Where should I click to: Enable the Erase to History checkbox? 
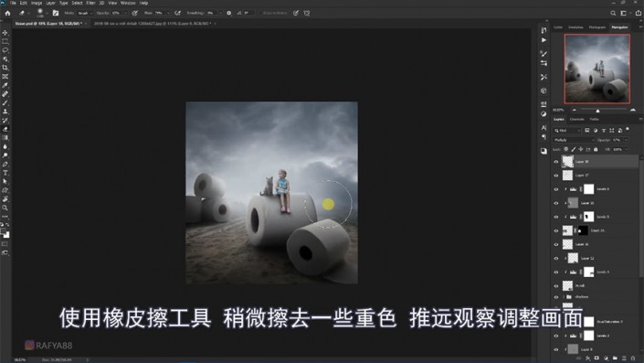point(261,13)
